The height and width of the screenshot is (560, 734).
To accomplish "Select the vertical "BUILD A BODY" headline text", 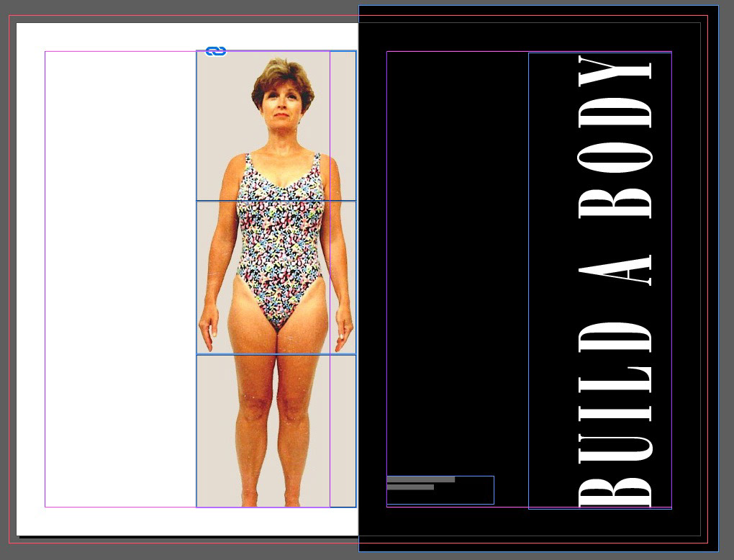I will point(615,281).
